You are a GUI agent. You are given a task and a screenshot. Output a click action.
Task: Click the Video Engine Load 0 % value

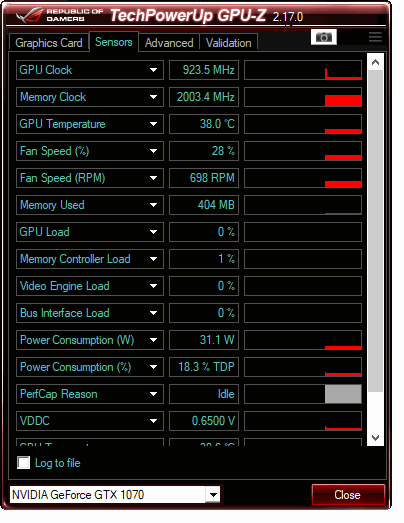click(204, 286)
